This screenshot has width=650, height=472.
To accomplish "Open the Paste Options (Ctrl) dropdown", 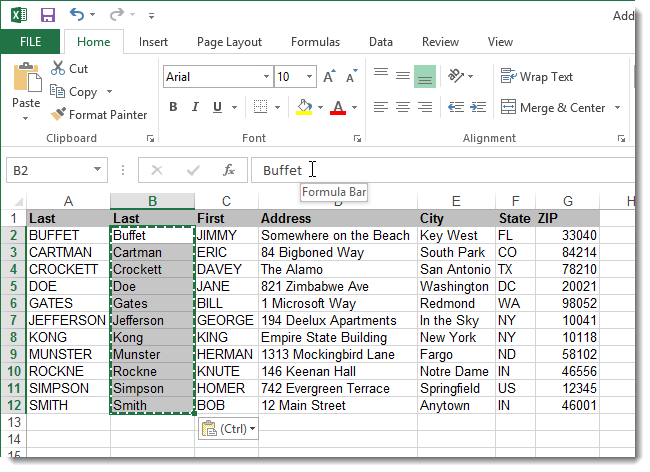I will pos(228,428).
